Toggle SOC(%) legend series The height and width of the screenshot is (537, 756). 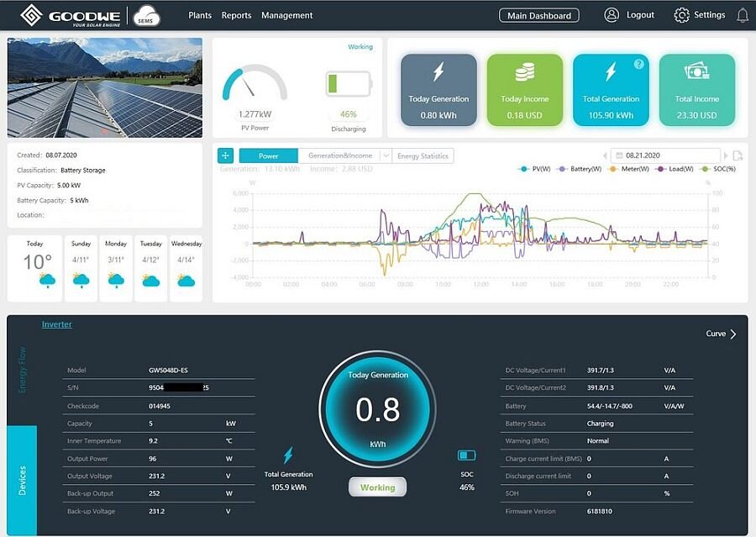click(x=718, y=169)
